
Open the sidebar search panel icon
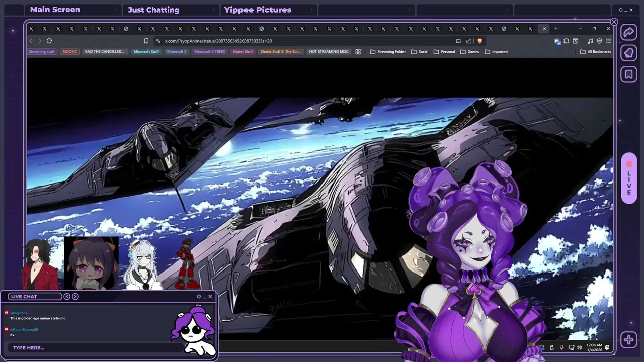pos(576,41)
